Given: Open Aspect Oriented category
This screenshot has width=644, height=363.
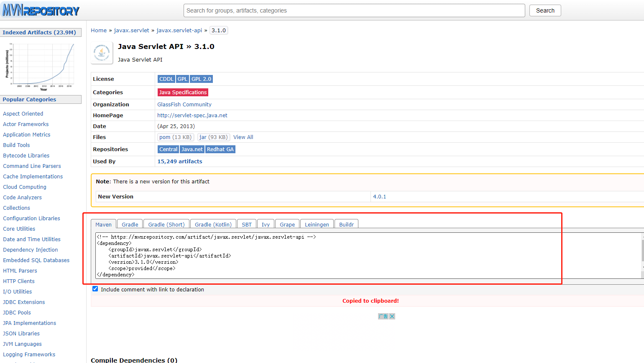Looking at the screenshot, I should click(23, 113).
